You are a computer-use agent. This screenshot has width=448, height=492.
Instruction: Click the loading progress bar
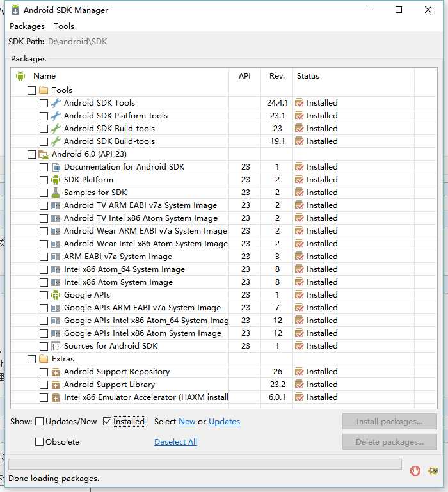[x=205, y=464]
